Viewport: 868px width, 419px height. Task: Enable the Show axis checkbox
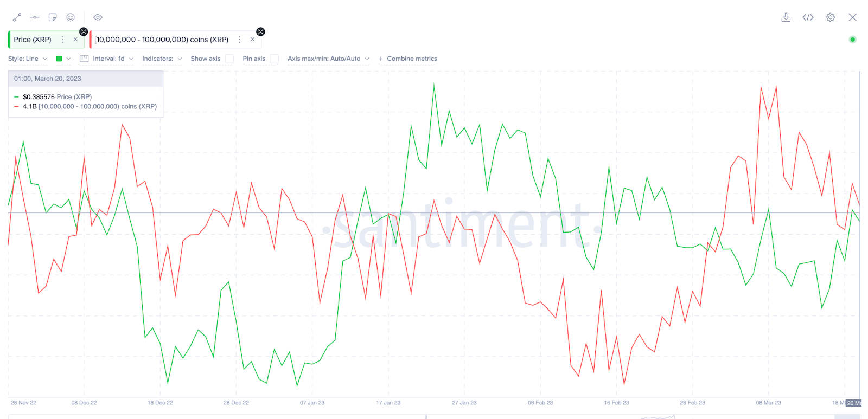(x=229, y=59)
